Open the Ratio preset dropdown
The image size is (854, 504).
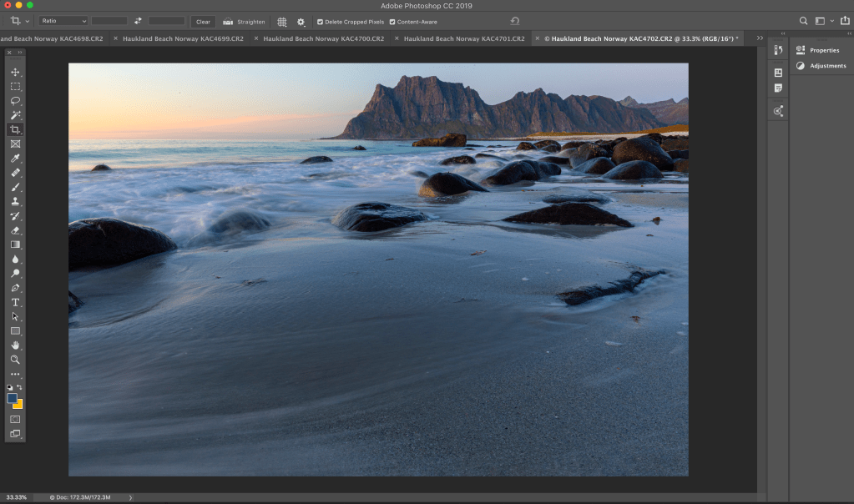tap(63, 21)
